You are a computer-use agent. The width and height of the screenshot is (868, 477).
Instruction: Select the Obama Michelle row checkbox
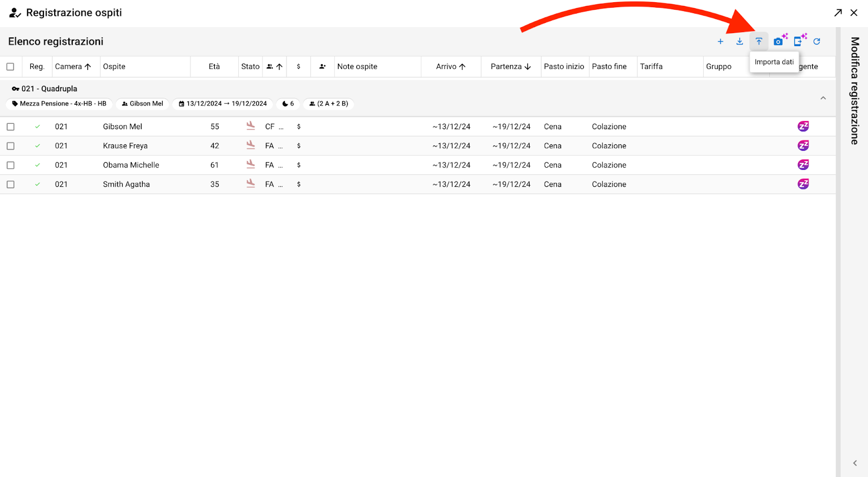[10, 165]
